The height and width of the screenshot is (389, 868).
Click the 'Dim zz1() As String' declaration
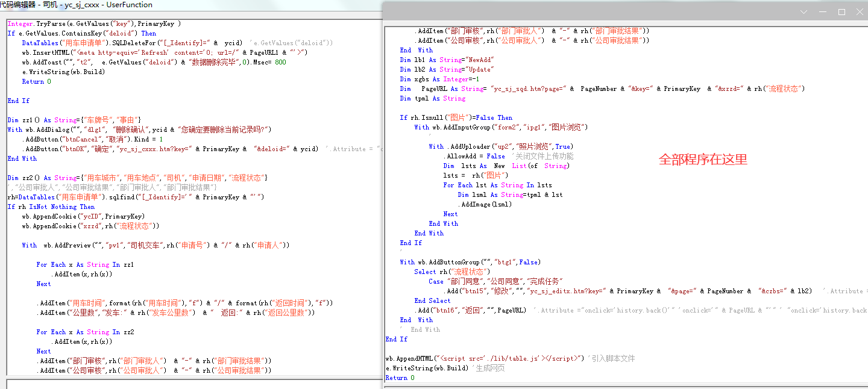pos(74,120)
